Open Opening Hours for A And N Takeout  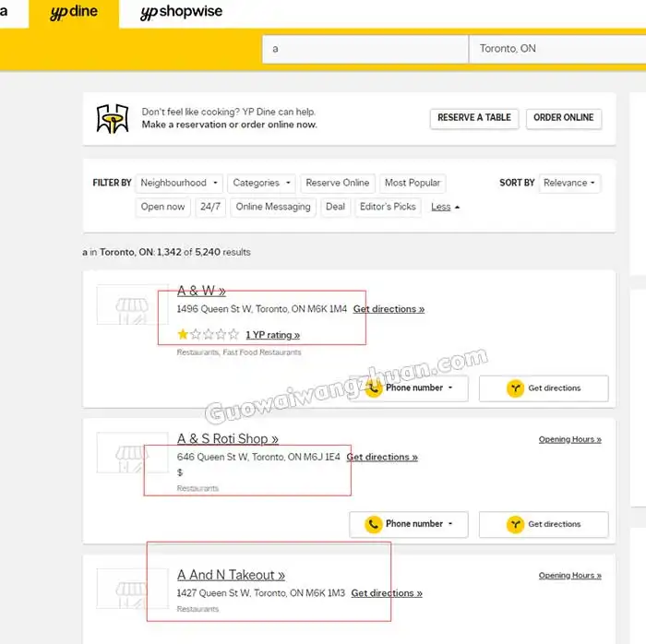(x=569, y=575)
